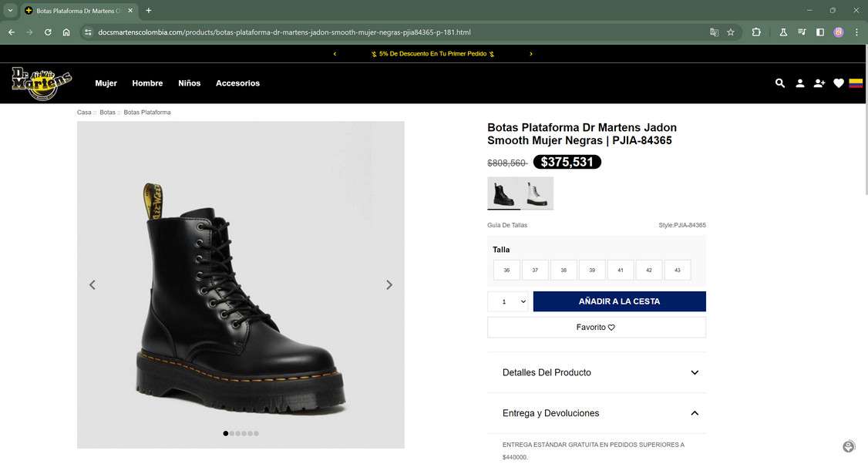The height and width of the screenshot is (464, 868).
Task: Click the browser home icon
Action: [x=66, y=32]
